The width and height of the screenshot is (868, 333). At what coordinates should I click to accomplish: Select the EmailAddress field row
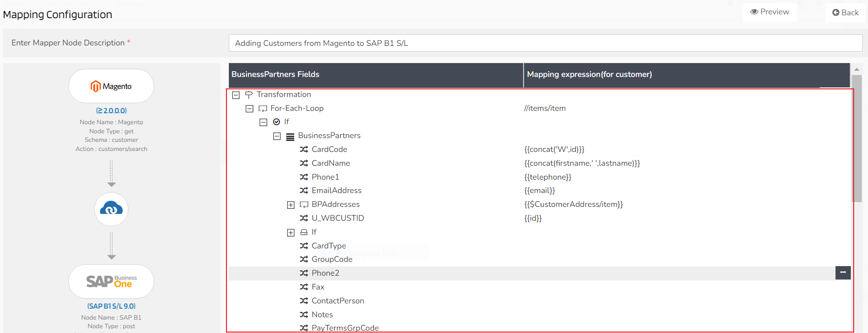[336, 191]
